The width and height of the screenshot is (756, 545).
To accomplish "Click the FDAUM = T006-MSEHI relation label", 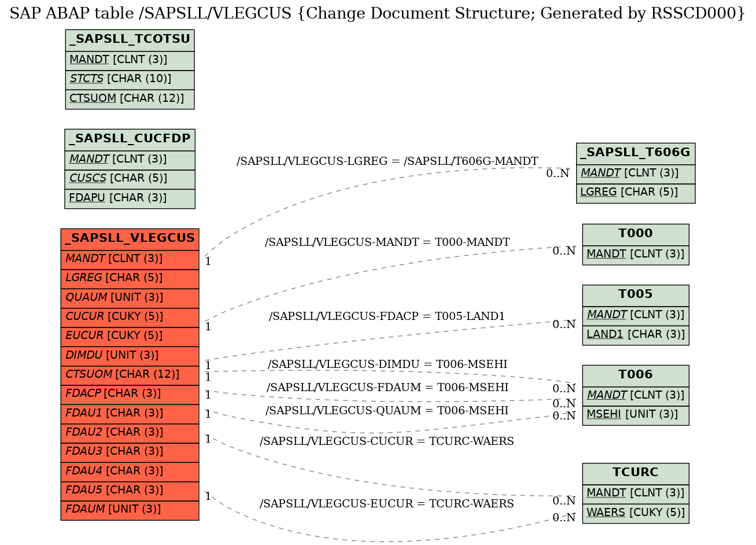I will click(388, 388).
